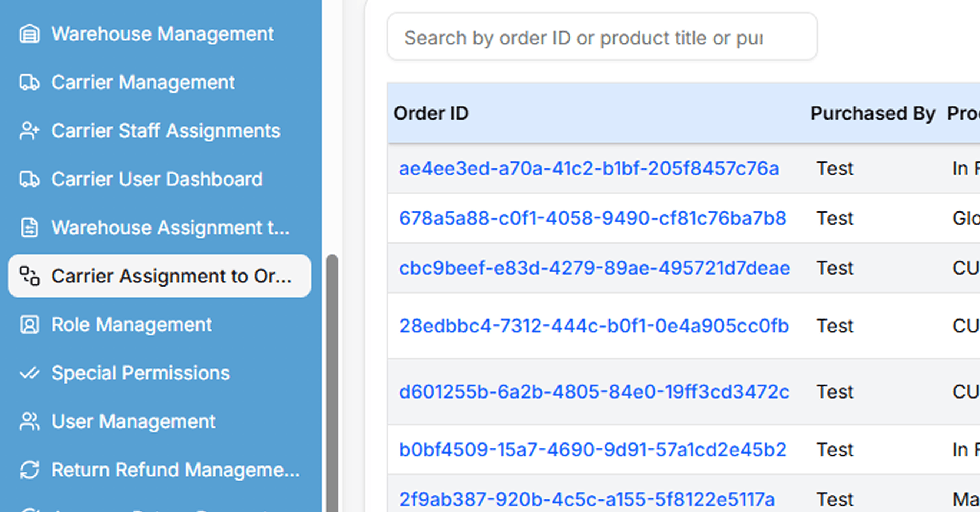Open the Role Management page

[x=131, y=325]
